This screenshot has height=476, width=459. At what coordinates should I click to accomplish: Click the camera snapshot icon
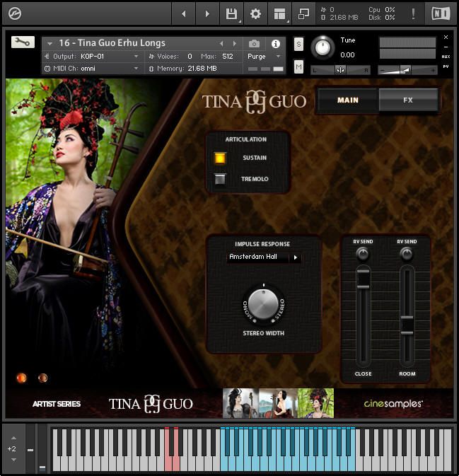click(x=254, y=44)
